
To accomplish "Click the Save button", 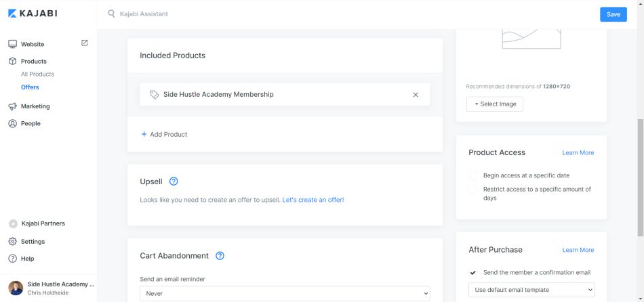I will (613, 14).
